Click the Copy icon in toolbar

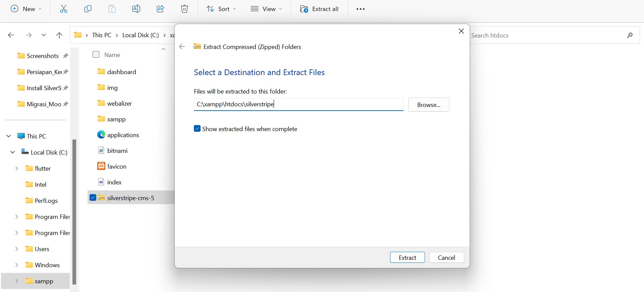point(88,9)
